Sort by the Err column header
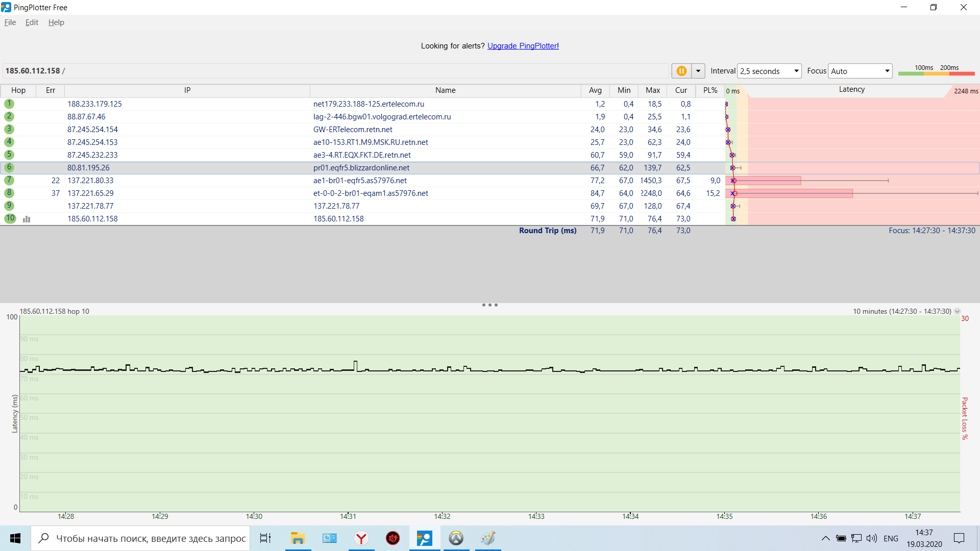The image size is (980, 551). tap(51, 90)
